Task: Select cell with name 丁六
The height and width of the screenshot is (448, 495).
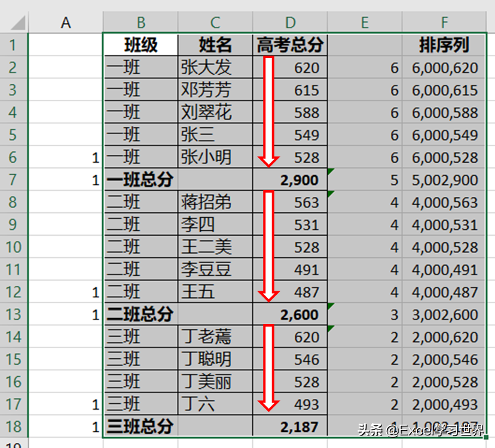Action: pyautogui.click(x=215, y=404)
